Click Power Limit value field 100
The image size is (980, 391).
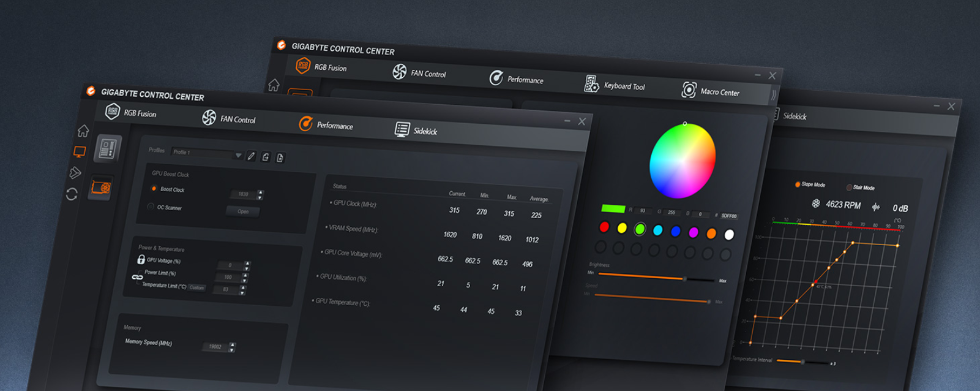coord(228,277)
